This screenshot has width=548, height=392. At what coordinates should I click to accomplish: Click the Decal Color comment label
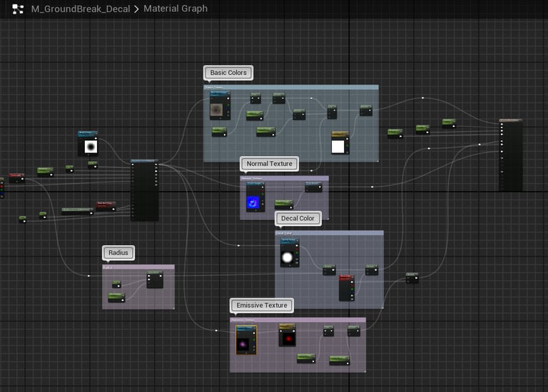click(298, 218)
